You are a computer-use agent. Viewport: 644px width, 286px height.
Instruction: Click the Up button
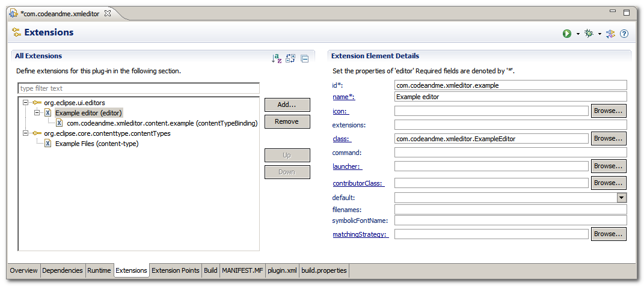tap(287, 156)
